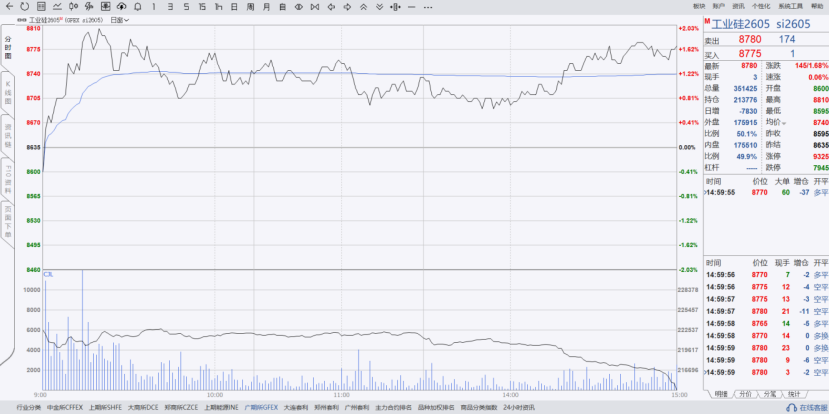830x414 pixels.
Task: Select the 分笔 tab
Action: coord(770,394)
